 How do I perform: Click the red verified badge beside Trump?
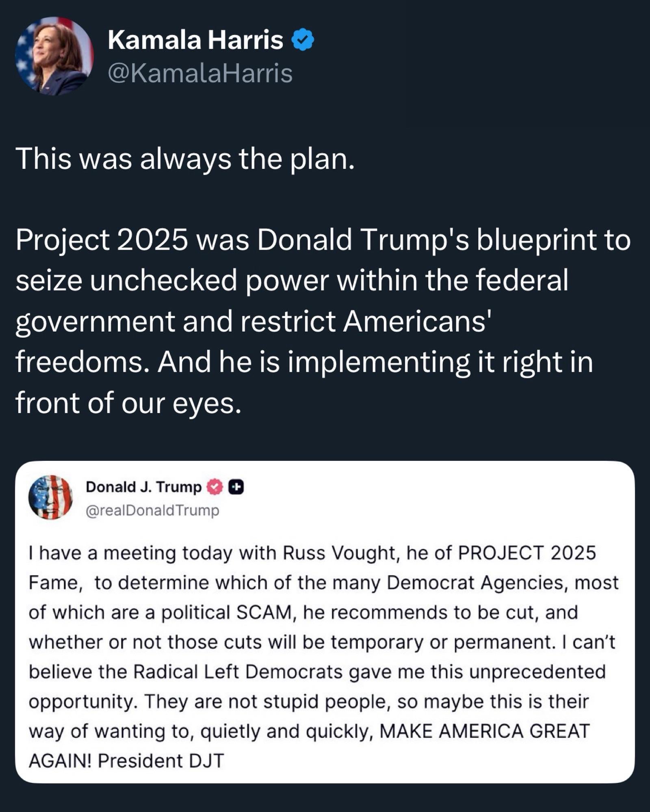tap(215, 487)
